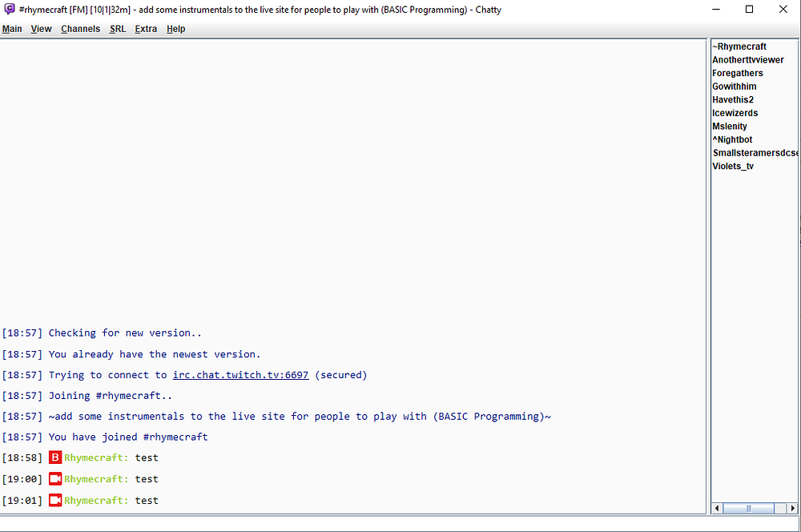The height and width of the screenshot is (532, 801).
Task: Select ^Nightbot in the user list
Action: coord(733,139)
